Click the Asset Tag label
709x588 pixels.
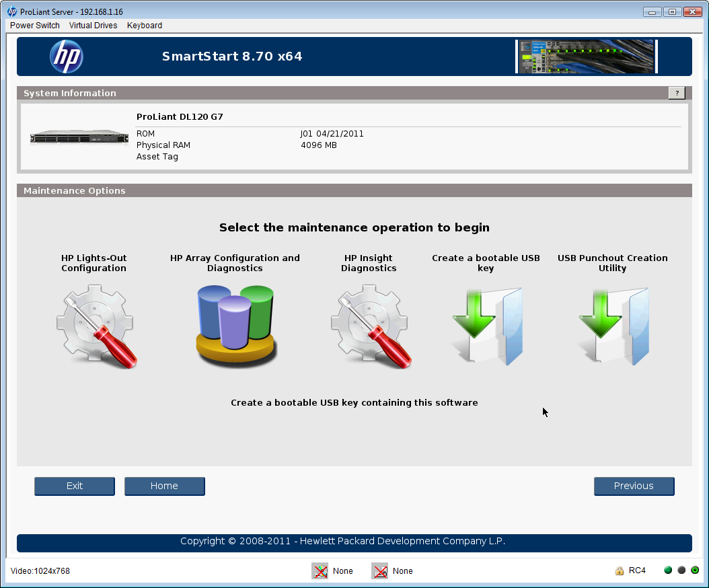[x=157, y=157]
